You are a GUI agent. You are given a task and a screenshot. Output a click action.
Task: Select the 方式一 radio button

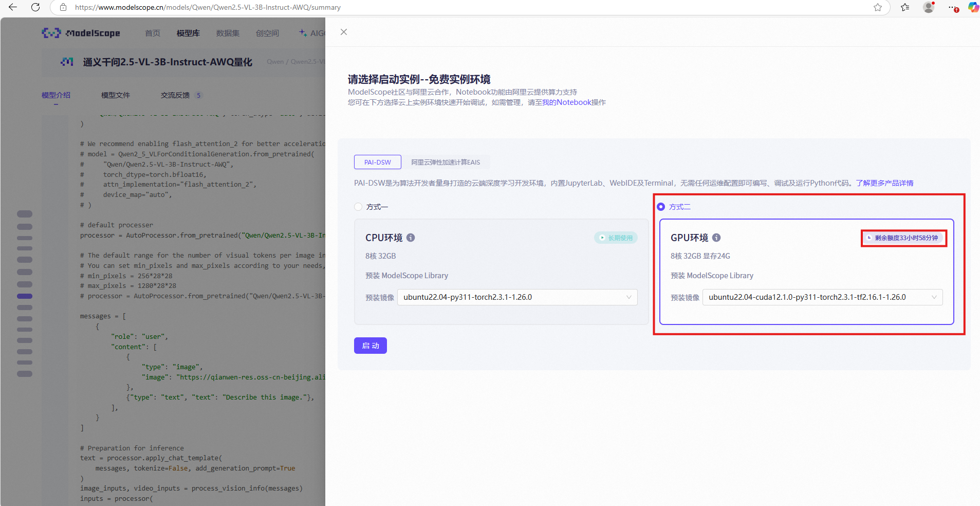[358, 207]
